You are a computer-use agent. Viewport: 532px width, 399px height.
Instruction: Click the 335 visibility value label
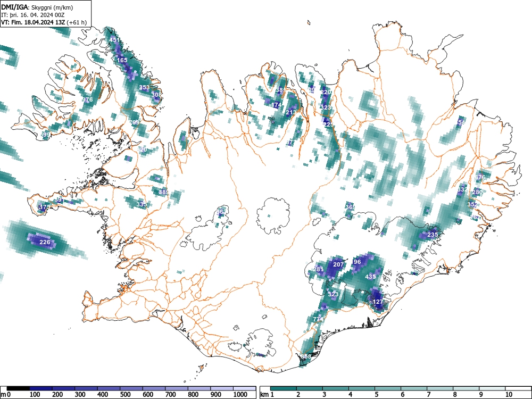click(x=142, y=204)
